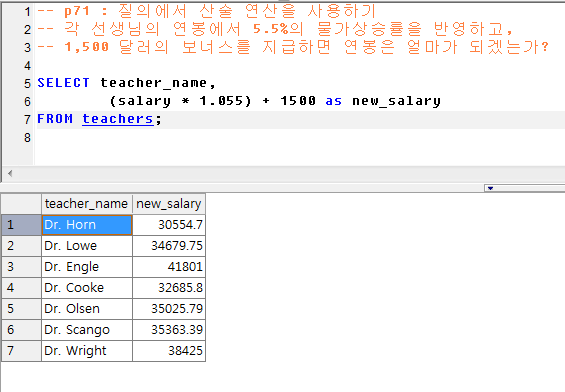Select the Dr. Wright cell

point(87,350)
